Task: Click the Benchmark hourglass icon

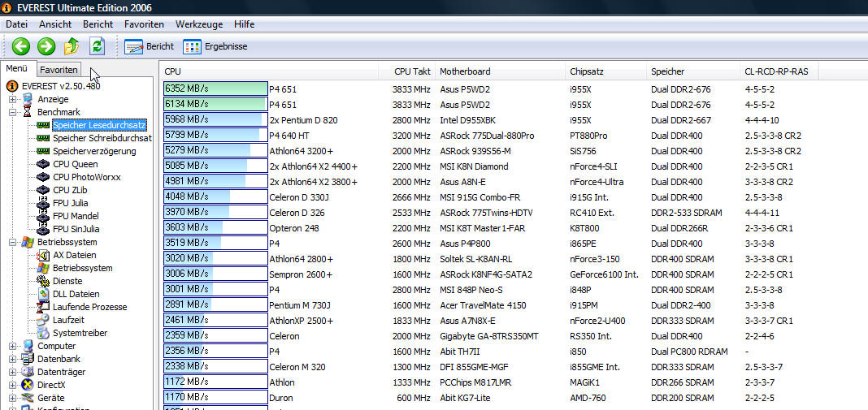Action: pos(28,112)
